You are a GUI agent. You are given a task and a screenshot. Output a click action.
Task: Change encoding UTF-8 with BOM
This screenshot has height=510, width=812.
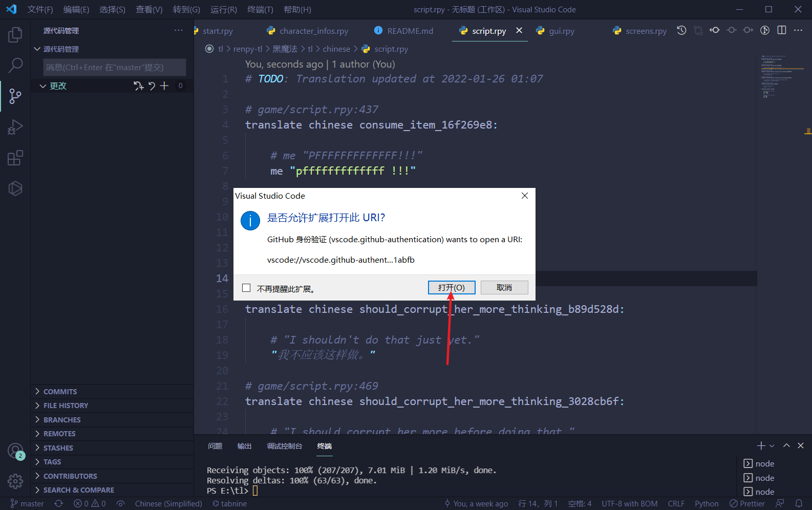point(630,503)
